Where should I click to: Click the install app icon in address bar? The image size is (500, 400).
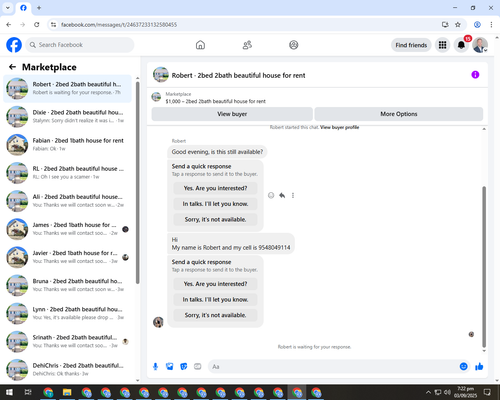tap(445, 25)
